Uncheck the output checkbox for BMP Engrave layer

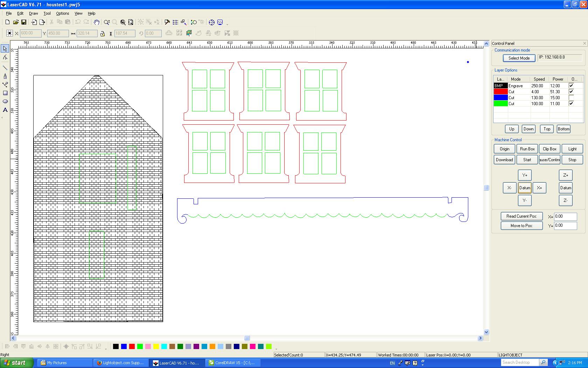coord(571,86)
